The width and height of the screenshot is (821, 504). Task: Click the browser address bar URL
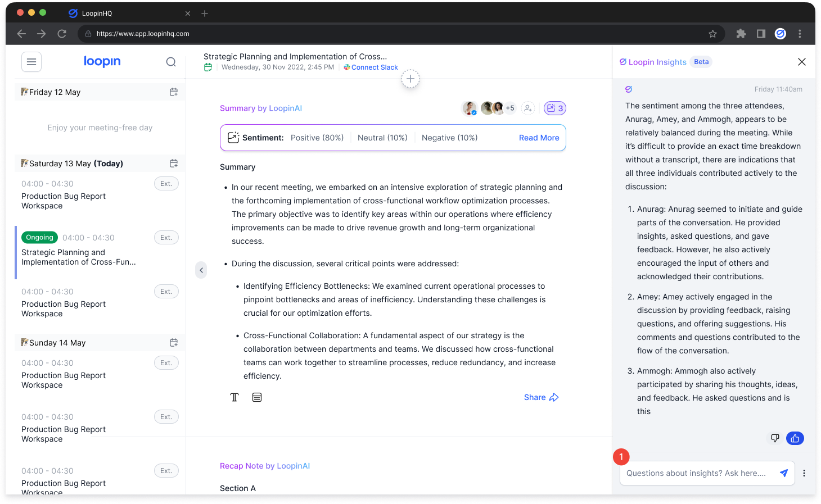tap(143, 34)
